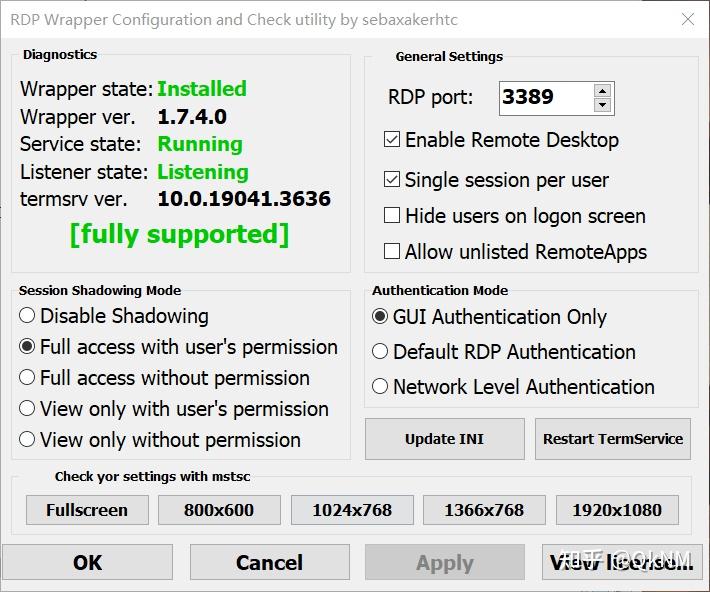Image resolution: width=710 pixels, height=592 pixels.
Task: Choose Network Level Authentication
Action: 380,387
